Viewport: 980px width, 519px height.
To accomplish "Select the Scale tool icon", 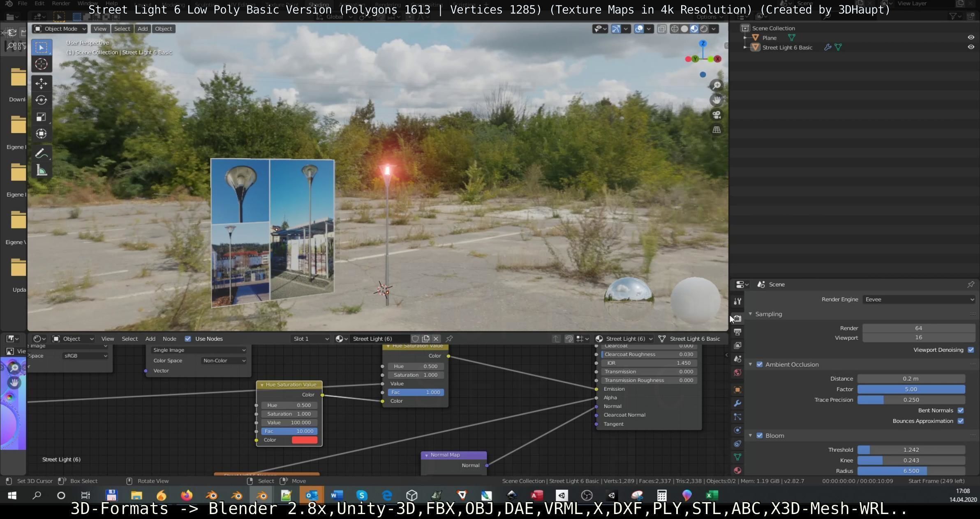I will point(41,117).
